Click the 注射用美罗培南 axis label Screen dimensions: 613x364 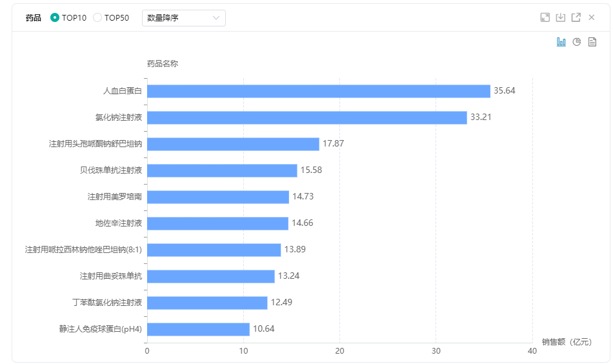(x=115, y=197)
